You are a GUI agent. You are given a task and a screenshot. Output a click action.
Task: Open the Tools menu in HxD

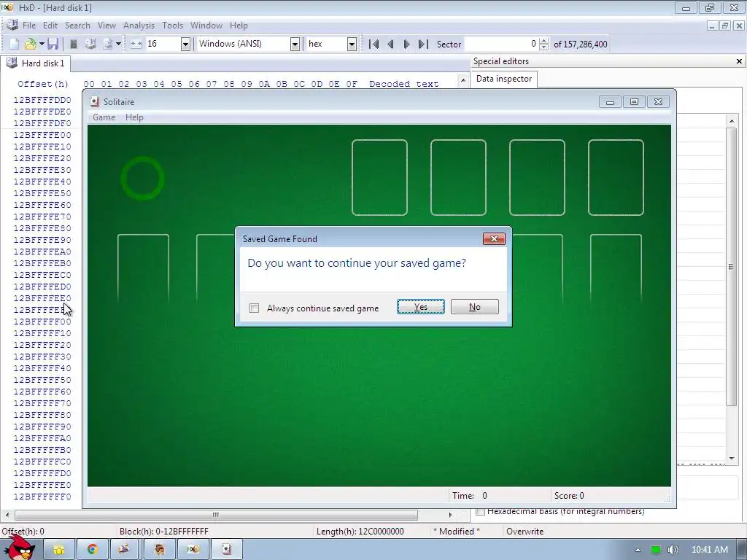(172, 26)
